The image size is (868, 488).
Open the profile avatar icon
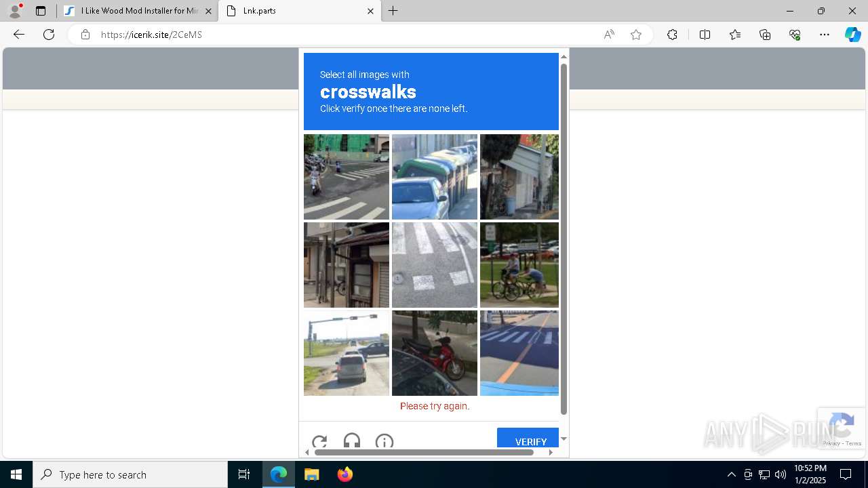pyautogui.click(x=15, y=11)
